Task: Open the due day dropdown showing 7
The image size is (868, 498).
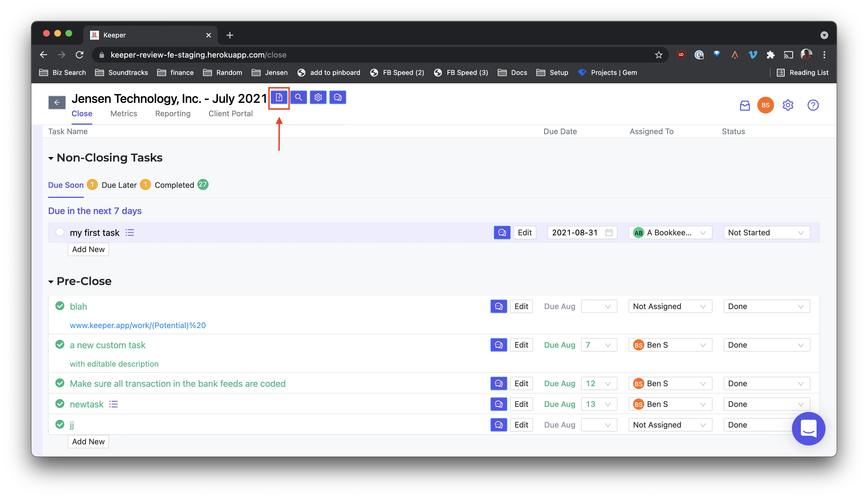Action: click(x=599, y=345)
